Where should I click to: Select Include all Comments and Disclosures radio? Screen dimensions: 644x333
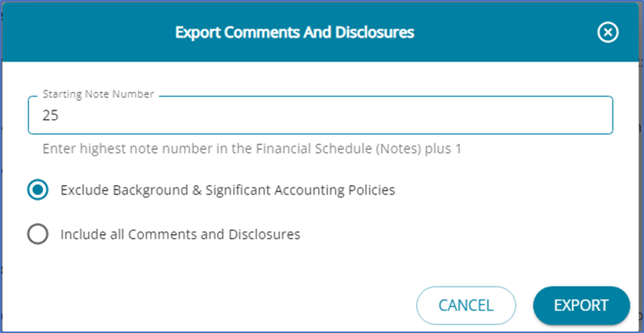click(38, 234)
